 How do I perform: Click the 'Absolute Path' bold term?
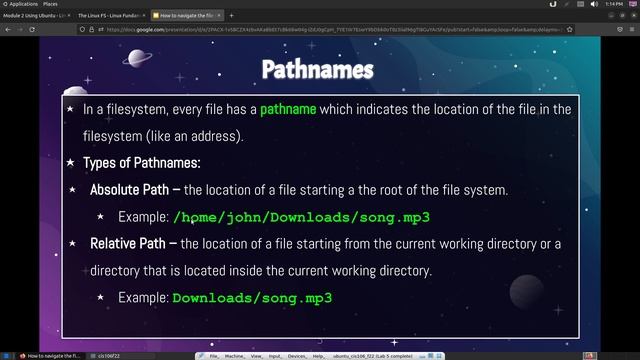pos(129,190)
